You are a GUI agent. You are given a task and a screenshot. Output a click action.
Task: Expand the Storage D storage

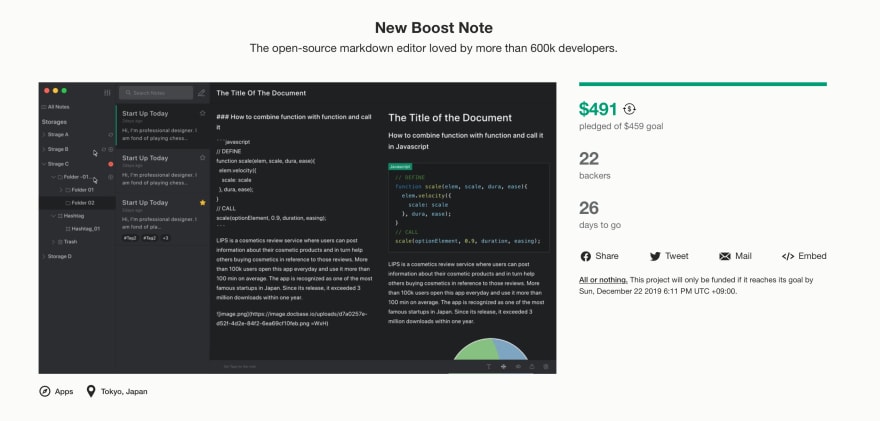click(x=44, y=257)
